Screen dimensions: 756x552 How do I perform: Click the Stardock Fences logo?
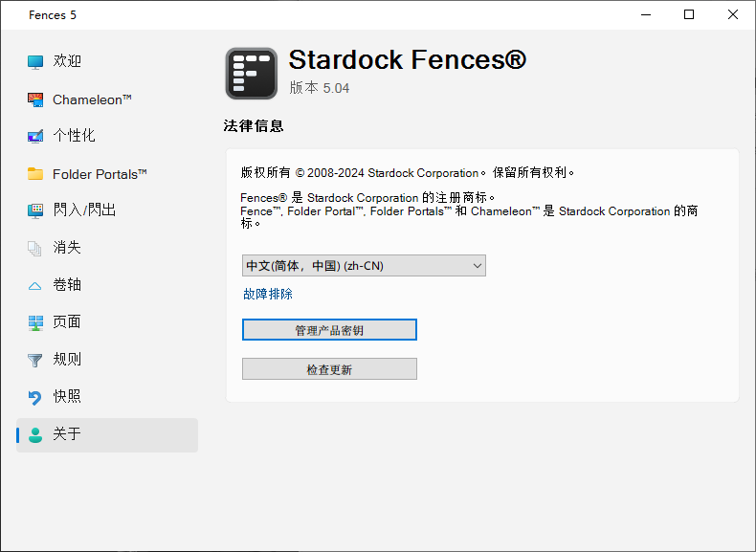coord(252,74)
